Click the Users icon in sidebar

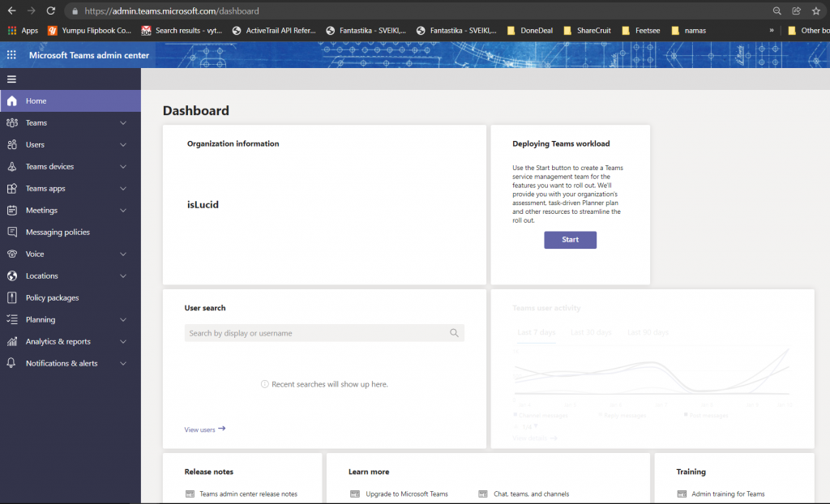(x=11, y=144)
